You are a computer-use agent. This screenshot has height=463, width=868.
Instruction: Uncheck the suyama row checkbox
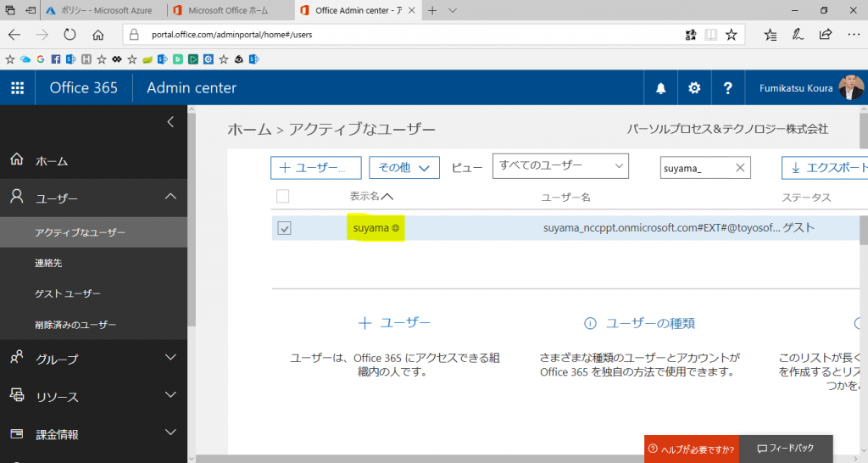pos(284,228)
